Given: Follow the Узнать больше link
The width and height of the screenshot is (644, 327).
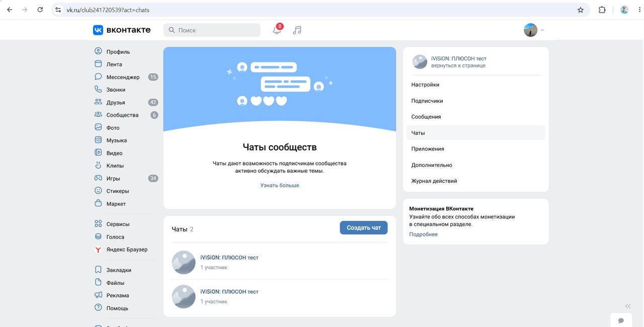Looking at the screenshot, I should 280,185.
